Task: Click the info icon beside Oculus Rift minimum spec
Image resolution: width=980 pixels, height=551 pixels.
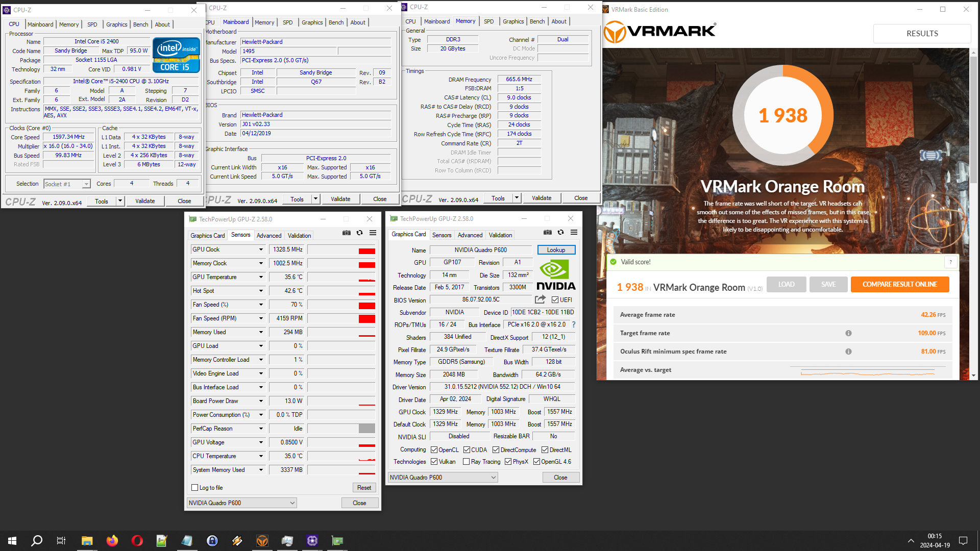Action: pos(848,352)
